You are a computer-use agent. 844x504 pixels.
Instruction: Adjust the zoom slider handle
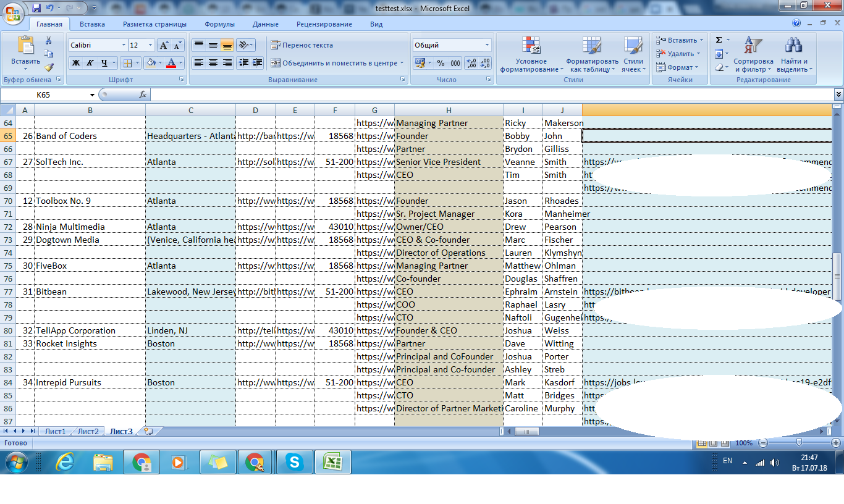click(x=799, y=443)
